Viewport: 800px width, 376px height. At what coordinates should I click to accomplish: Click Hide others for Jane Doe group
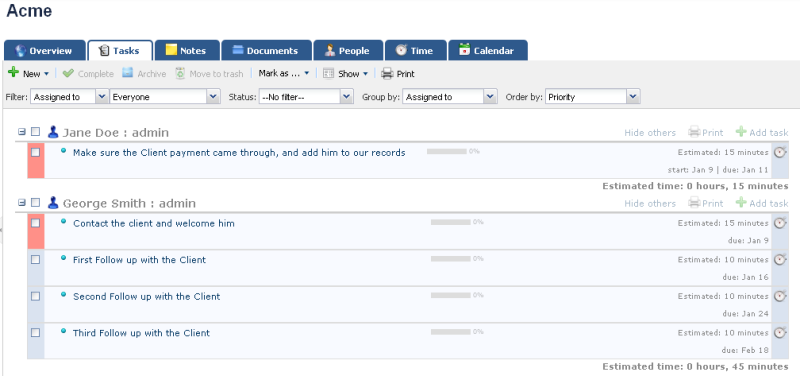(649, 133)
